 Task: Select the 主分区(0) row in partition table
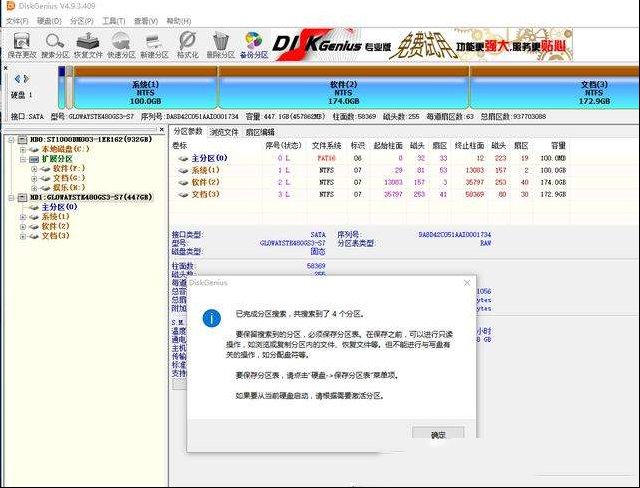pyautogui.click(x=369, y=158)
